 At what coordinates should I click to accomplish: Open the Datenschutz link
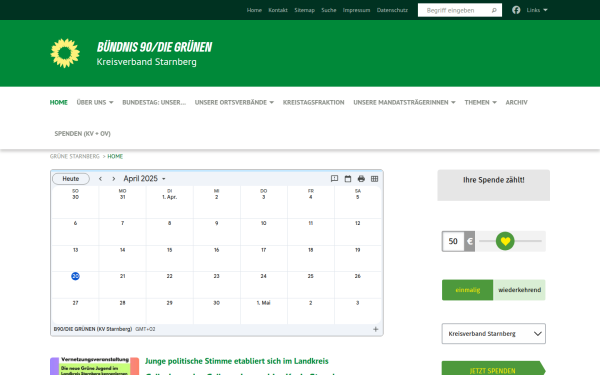[x=392, y=10]
